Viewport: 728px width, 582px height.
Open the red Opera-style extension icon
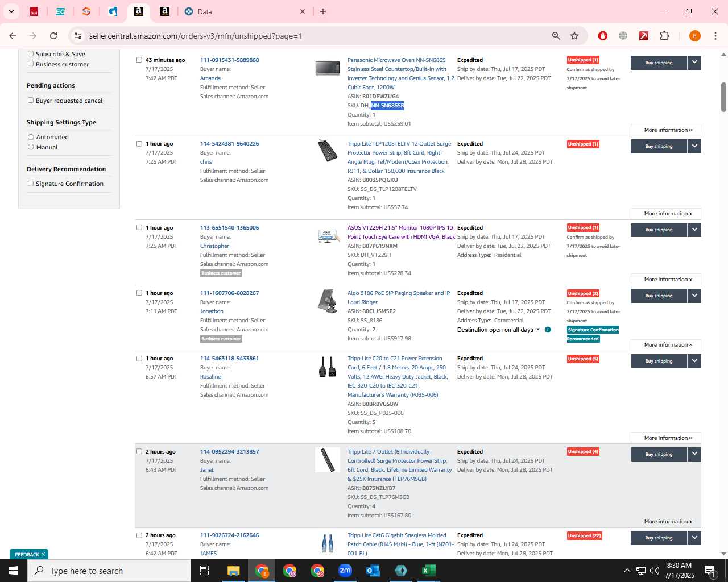click(603, 36)
